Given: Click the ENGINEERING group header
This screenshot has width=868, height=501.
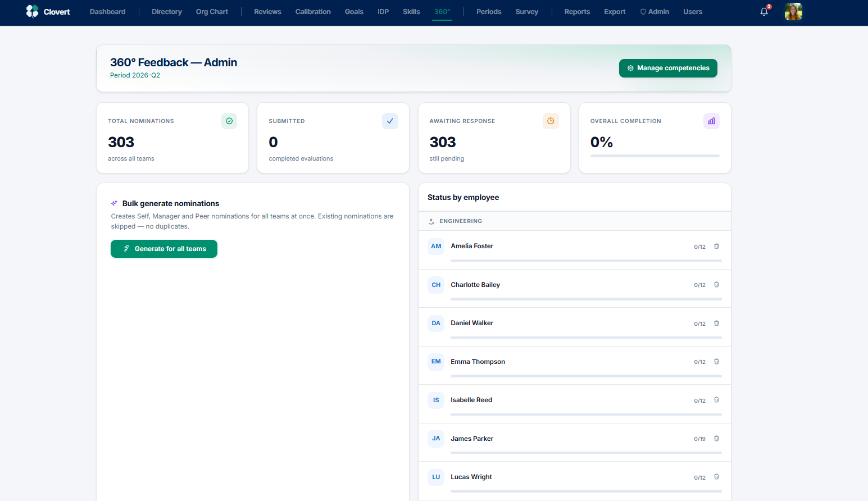Looking at the screenshot, I should coord(575,221).
